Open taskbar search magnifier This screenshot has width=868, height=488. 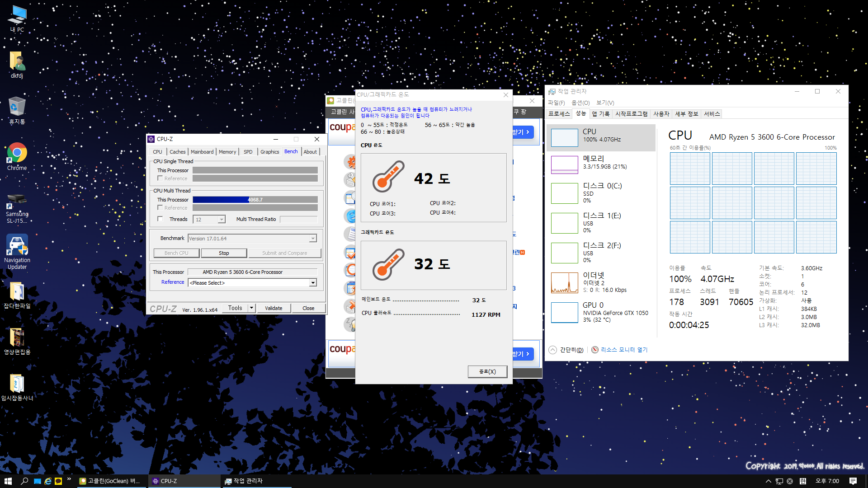pyautogui.click(x=24, y=481)
